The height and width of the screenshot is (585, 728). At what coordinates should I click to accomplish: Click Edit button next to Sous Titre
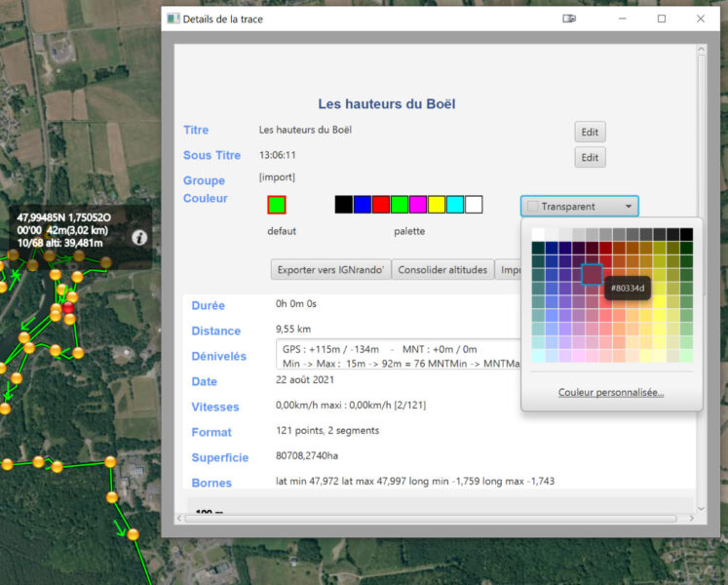click(590, 158)
